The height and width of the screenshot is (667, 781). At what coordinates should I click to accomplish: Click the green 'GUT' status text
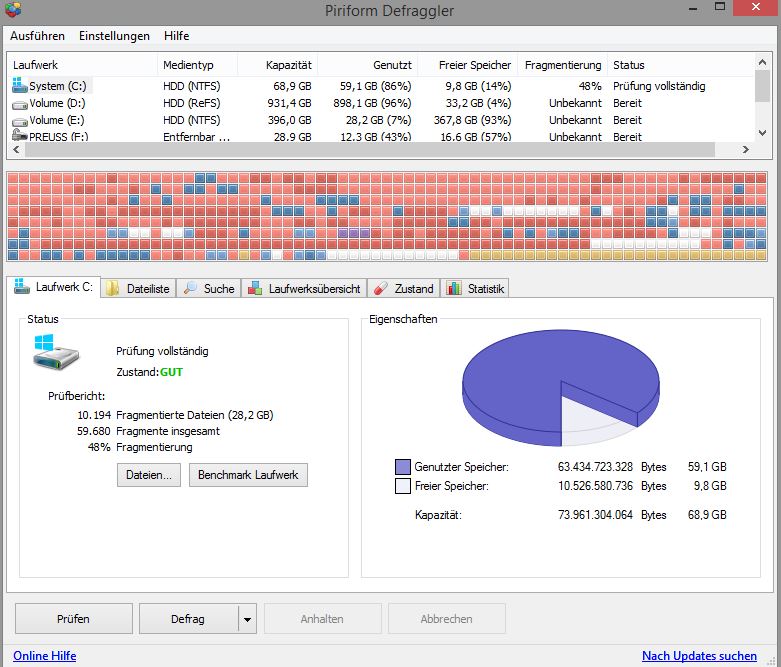pyautogui.click(x=171, y=372)
